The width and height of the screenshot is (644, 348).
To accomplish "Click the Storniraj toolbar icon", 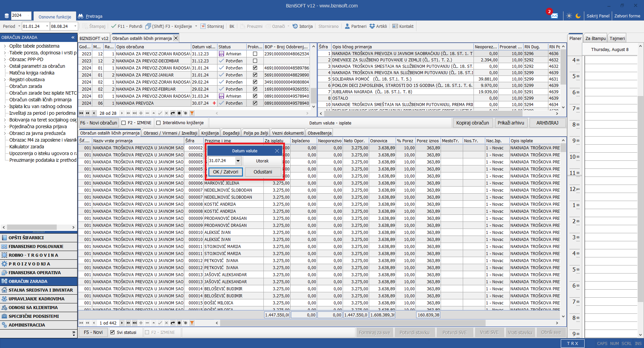I will coord(203,26).
